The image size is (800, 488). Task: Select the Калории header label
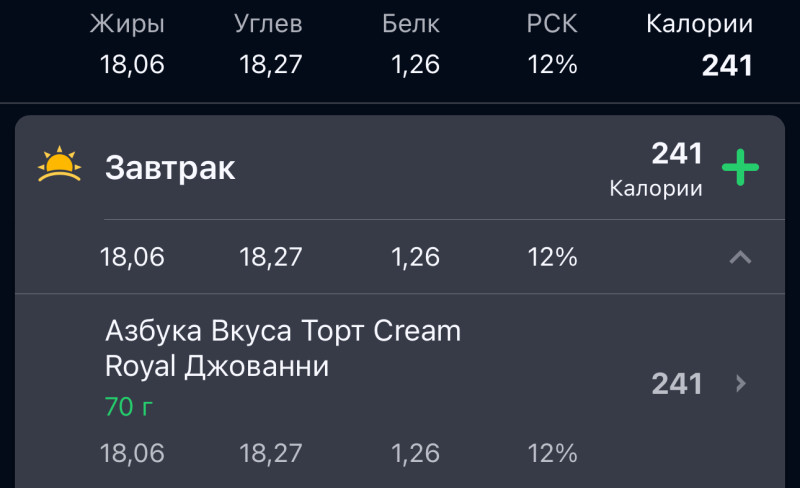click(699, 25)
